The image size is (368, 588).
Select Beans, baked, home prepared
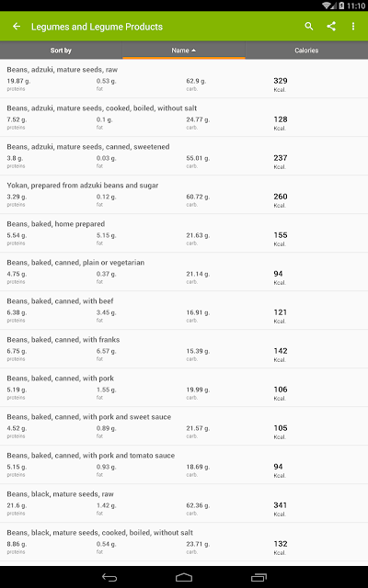pos(184,233)
